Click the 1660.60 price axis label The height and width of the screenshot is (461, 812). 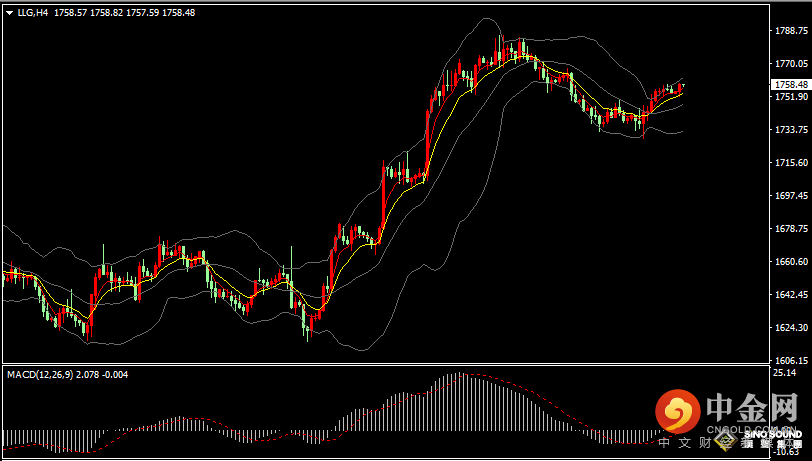click(x=791, y=262)
